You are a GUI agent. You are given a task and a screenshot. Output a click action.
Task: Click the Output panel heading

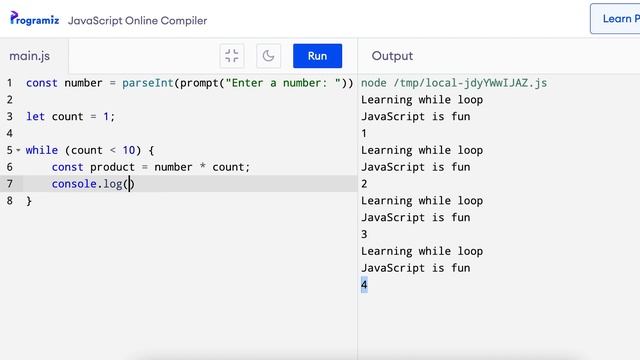click(x=392, y=56)
